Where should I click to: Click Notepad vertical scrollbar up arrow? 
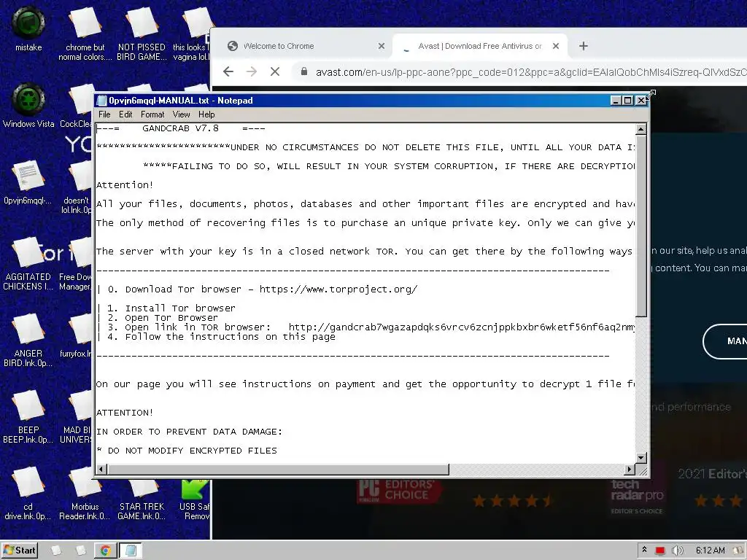[640, 129]
